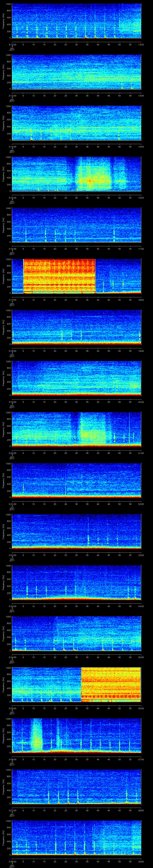Screen dimensions: 153x868
Task: Click the Frequency (Hz) axis label of the 3:14:00 spectrogram
Action: pyautogui.click(x=4, y=123)
